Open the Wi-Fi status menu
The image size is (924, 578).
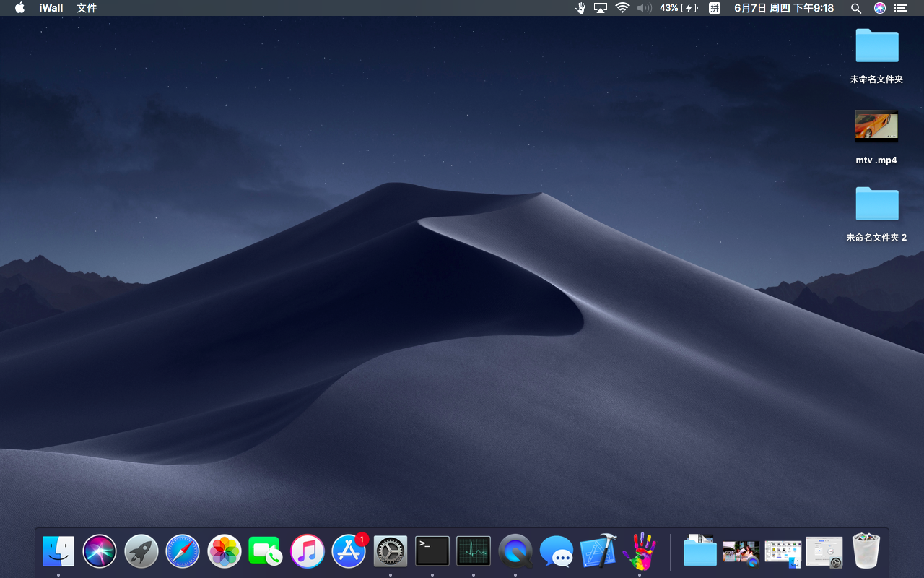[x=622, y=8]
